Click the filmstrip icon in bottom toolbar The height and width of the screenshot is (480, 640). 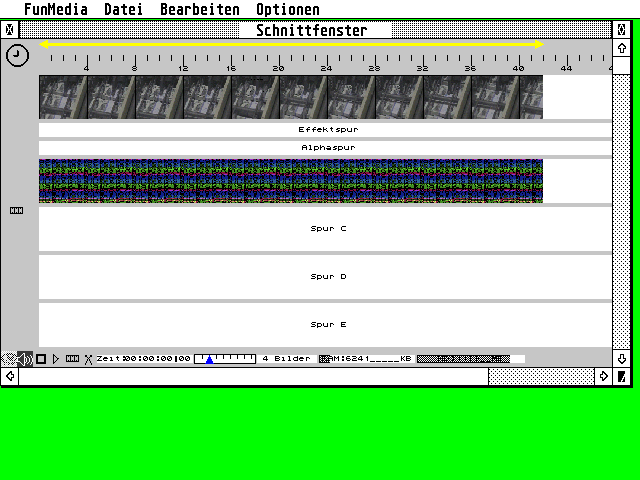point(72,359)
